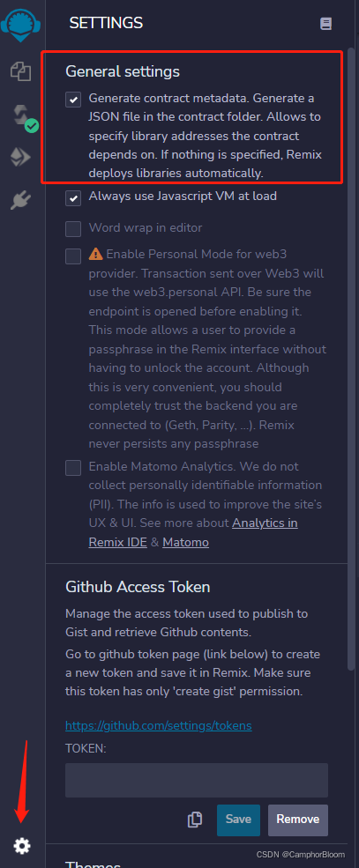The image size is (359, 868).
Task: Click the TOKEN input field
Action: click(197, 780)
